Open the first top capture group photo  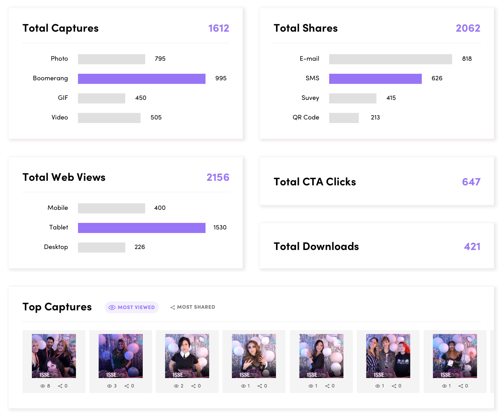click(x=54, y=356)
